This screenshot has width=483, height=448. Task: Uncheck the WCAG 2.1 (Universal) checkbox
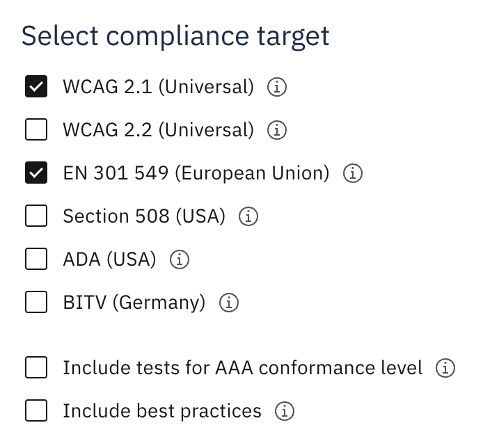click(36, 86)
